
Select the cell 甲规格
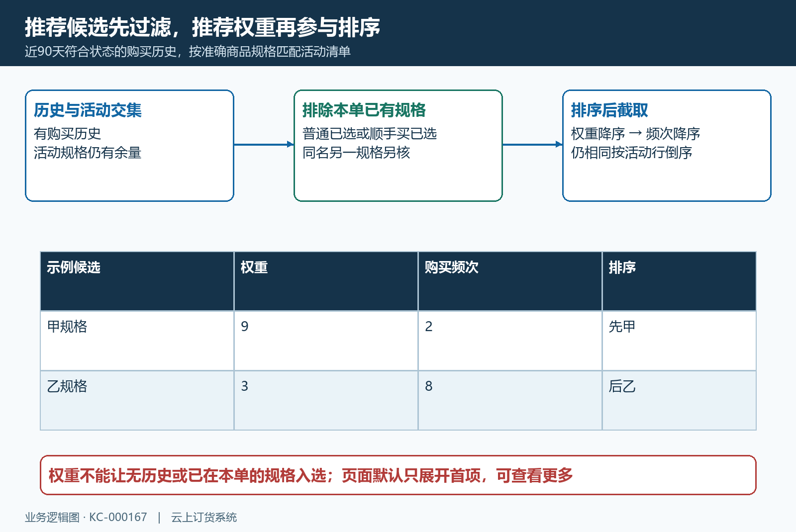pyautogui.click(x=137, y=341)
